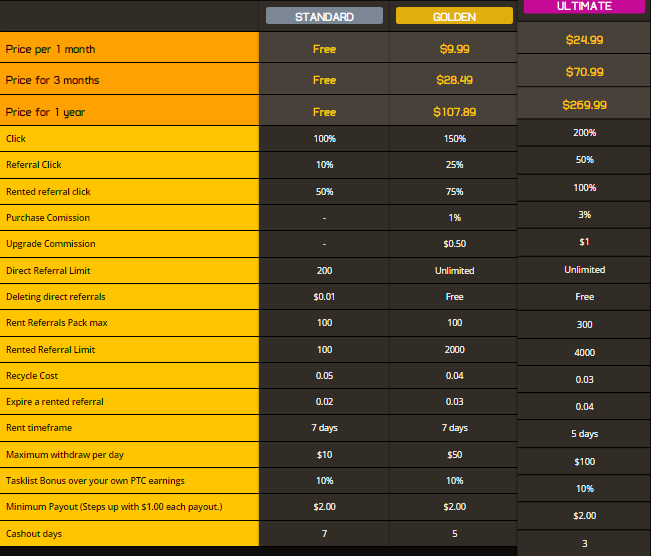Screen dimensions: 651x556
Task: Click the Ultimate $24.99 monthly price
Action: (x=585, y=40)
